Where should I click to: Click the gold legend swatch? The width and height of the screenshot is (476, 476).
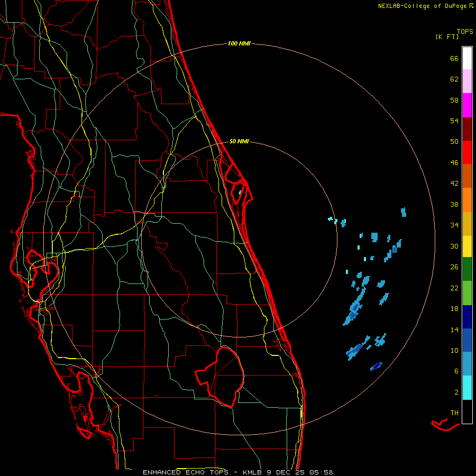(x=467, y=224)
